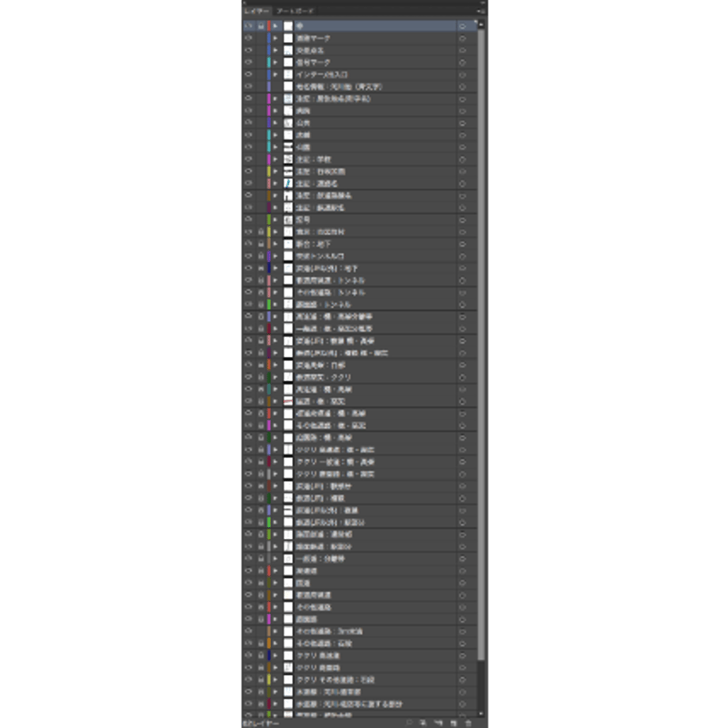Viewport: 728px width, 728px height.
Task: Click thumbnail of 記号 layer
Action: tap(288, 220)
